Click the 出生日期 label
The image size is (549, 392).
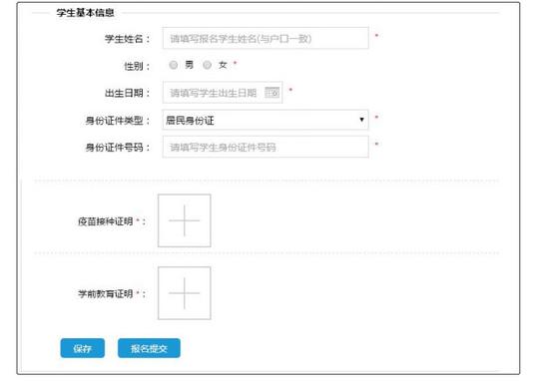pos(128,93)
